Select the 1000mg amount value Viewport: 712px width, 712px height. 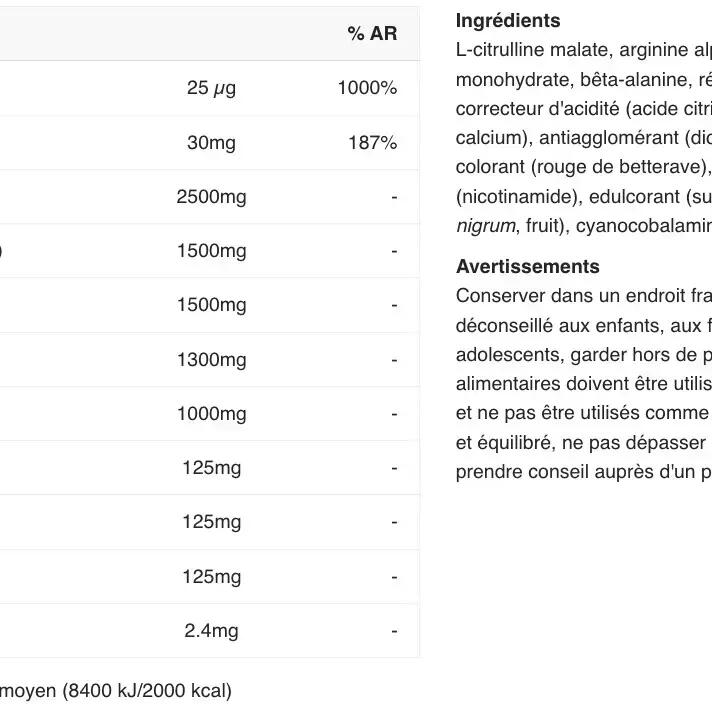click(x=211, y=414)
